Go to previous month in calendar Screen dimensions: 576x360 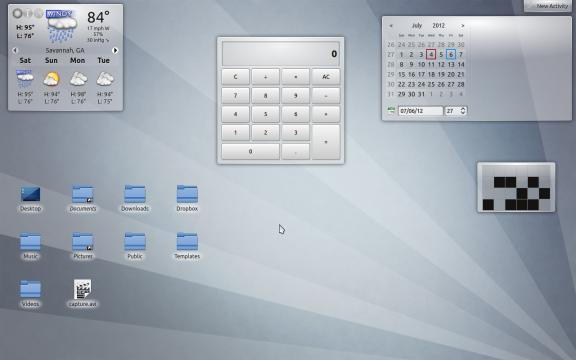tap(391, 26)
